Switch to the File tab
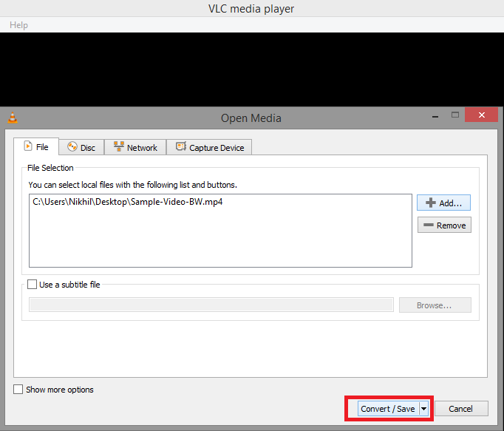The width and height of the screenshot is (504, 431). click(36, 146)
